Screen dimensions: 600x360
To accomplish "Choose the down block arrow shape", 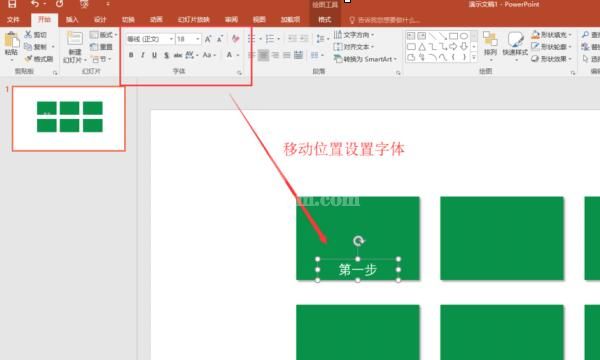I will (x=464, y=47).
